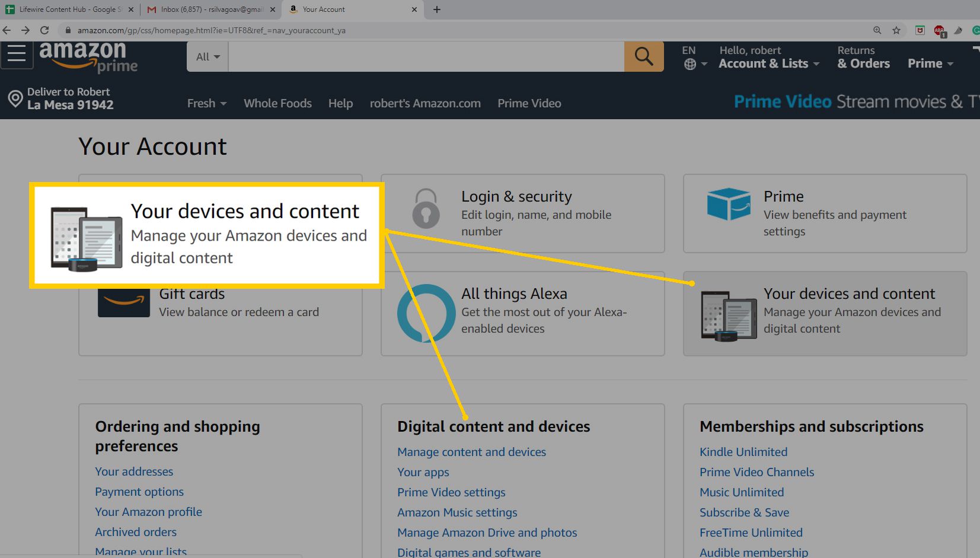Click the devices icon in the right card
980x558 pixels.
(x=729, y=317)
